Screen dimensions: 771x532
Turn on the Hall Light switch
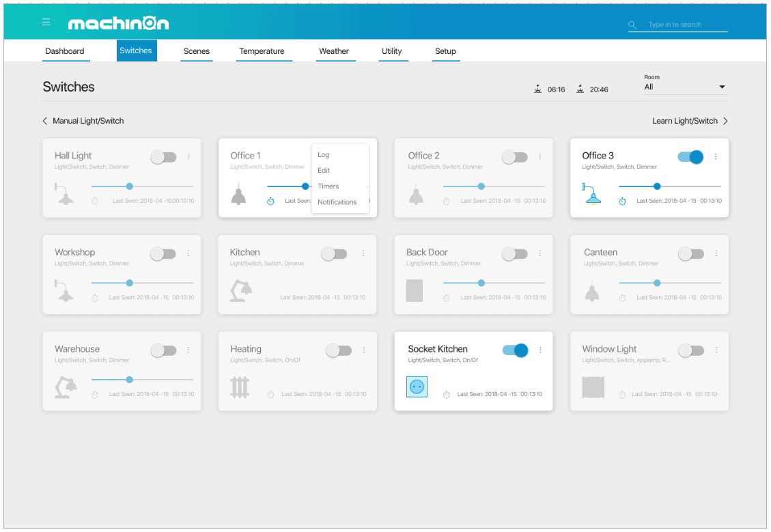pyautogui.click(x=163, y=156)
